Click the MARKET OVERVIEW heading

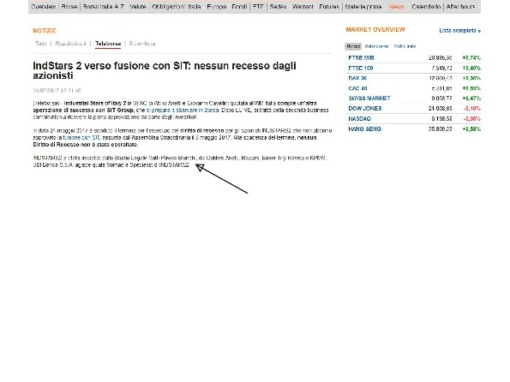tap(375, 30)
